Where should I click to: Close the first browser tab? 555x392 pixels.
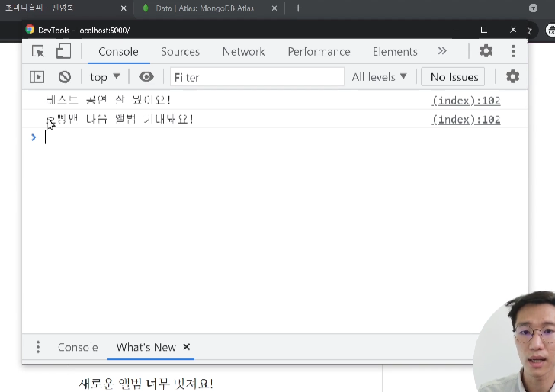coord(124,8)
